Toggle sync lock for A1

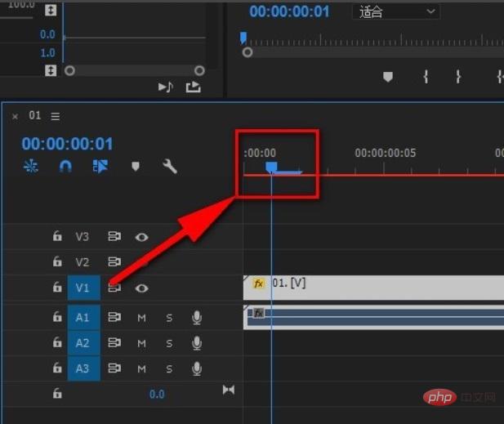click(114, 317)
